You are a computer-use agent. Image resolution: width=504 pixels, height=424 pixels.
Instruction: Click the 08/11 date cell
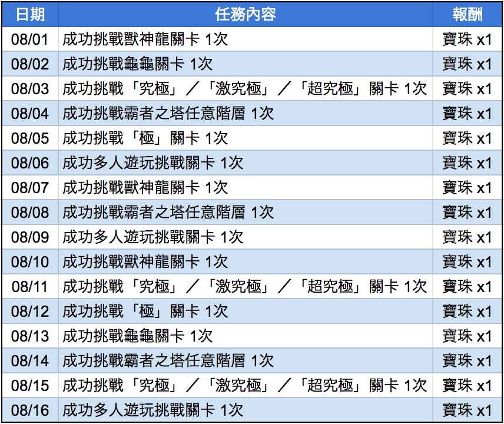point(30,287)
